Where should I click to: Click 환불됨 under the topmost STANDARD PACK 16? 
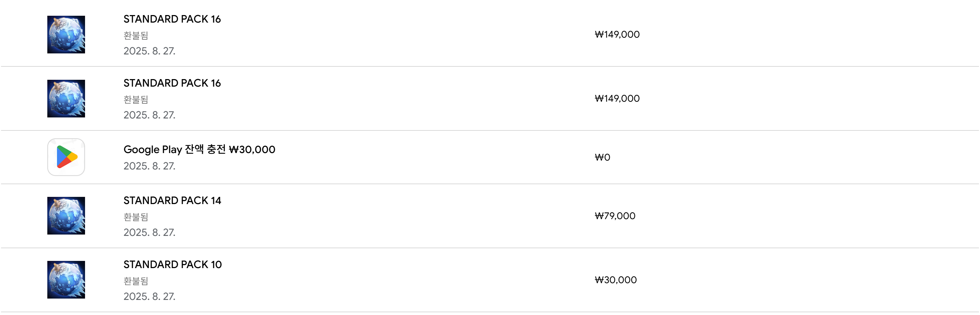(136, 35)
